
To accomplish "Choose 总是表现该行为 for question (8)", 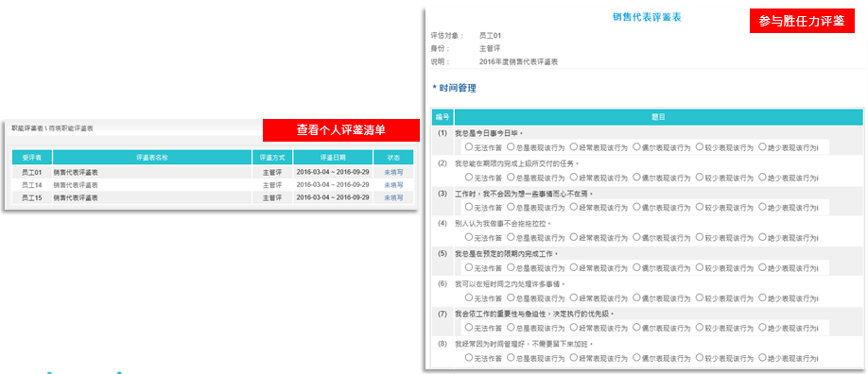I will (x=511, y=357).
